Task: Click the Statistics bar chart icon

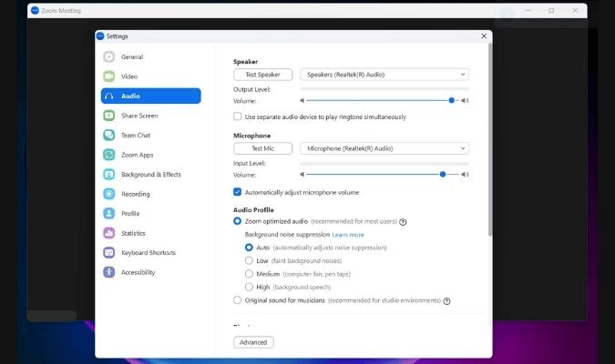Action: click(108, 233)
